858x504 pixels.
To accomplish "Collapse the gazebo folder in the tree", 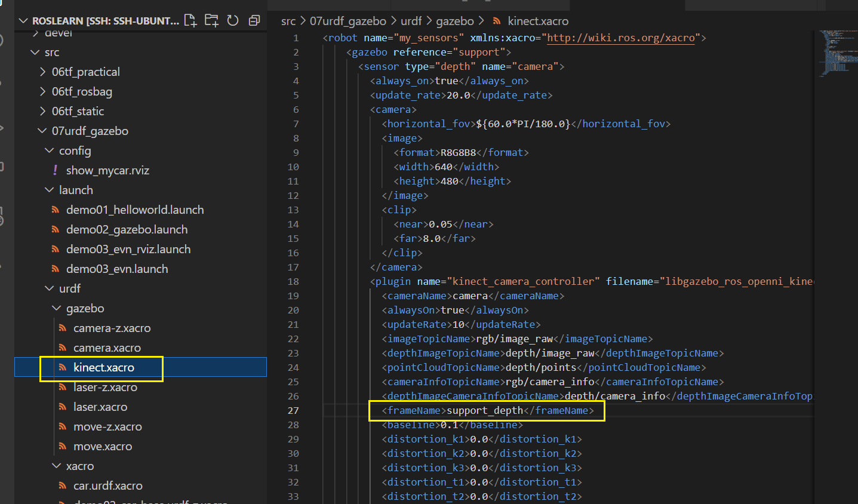I will click(x=57, y=308).
